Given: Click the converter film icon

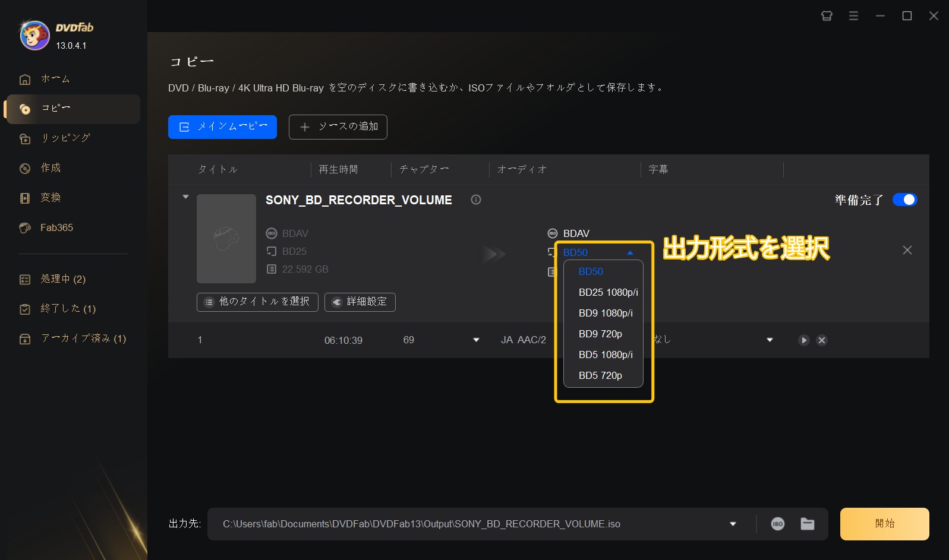Looking at the screenshot, I should pyautogui.click(x=25, y=198).
